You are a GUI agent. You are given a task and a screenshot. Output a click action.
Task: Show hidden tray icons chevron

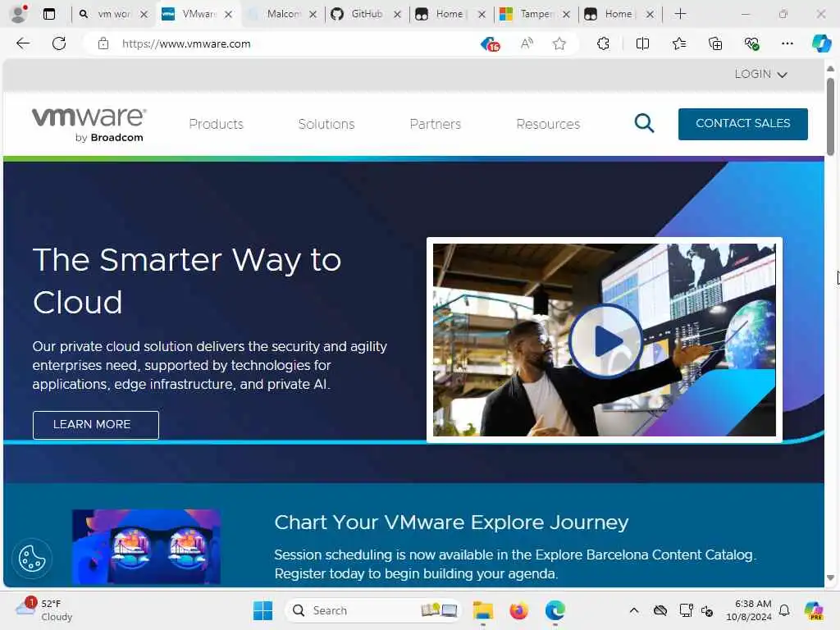click(x=634, y=610)
